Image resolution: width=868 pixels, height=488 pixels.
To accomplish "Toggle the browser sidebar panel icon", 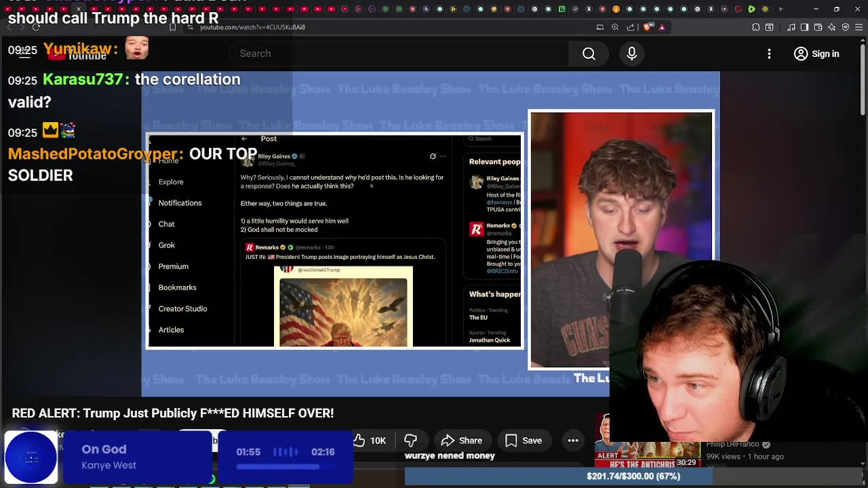I will tap(804, 27).
